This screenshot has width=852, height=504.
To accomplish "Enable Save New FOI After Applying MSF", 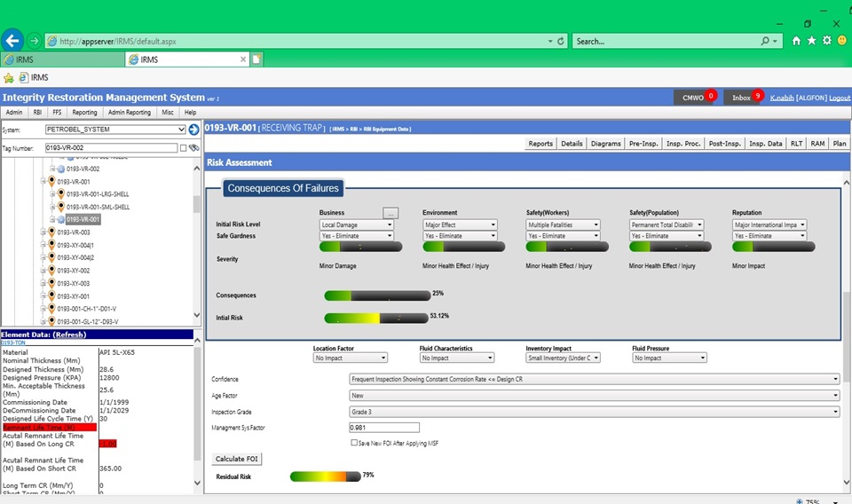I will point(354,443).
